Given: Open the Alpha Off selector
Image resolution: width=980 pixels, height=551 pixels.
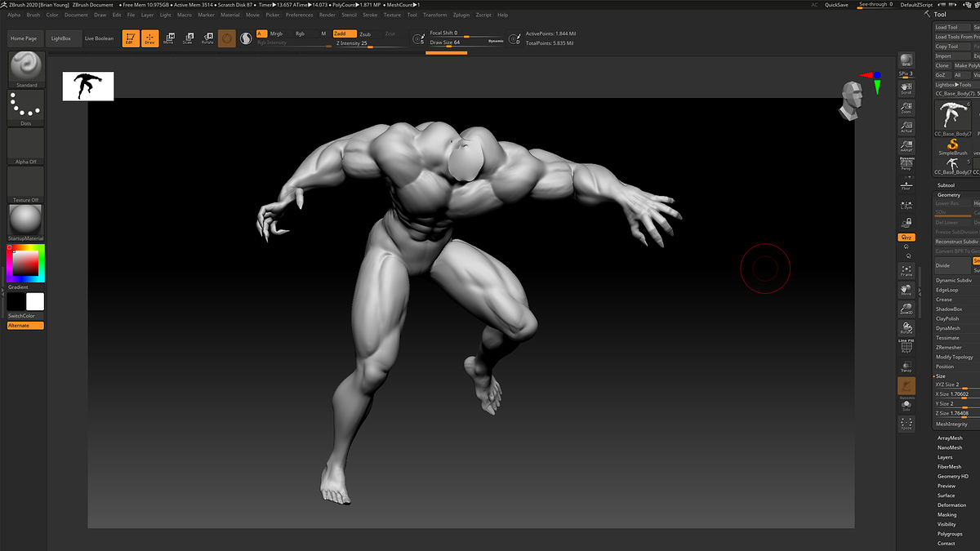Looking at the screenshot, I should pos(26,146).
